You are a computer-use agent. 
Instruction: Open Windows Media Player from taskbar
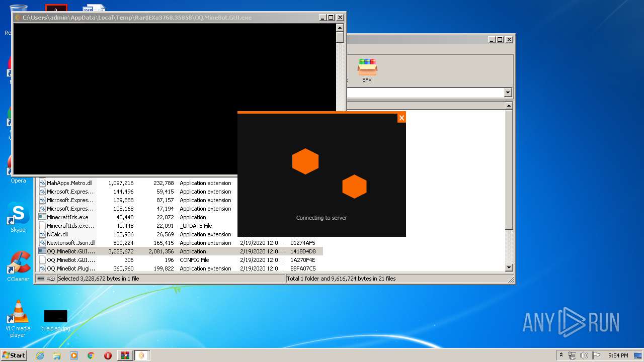tap(74, 355)
